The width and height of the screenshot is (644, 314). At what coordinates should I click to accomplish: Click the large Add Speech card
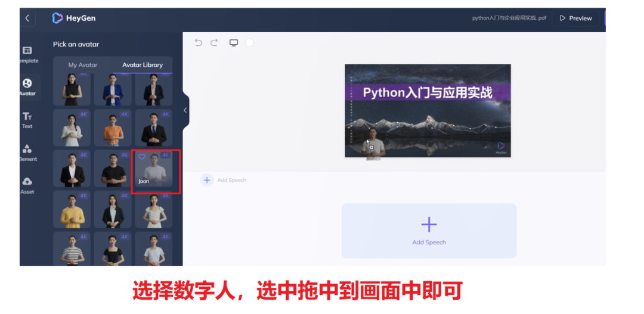(429, 231)
